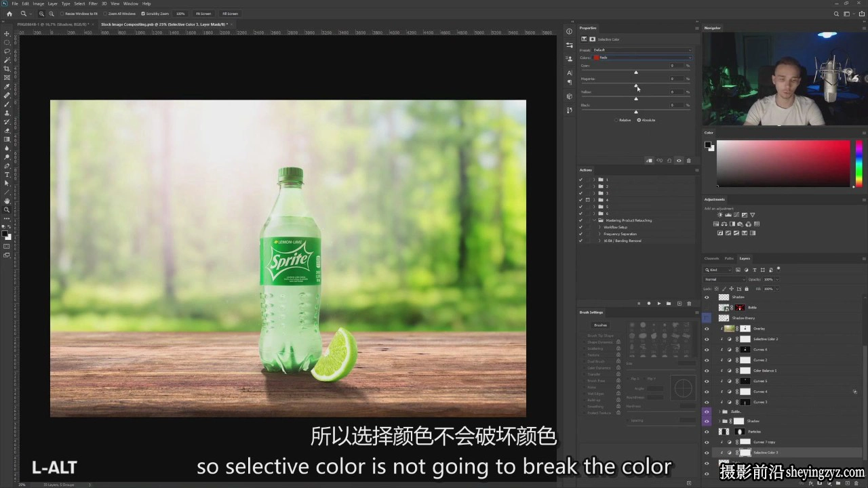Select the Magic Wand tool
The height and width of the screenshot is (488, 868).
tap(7, 60)
